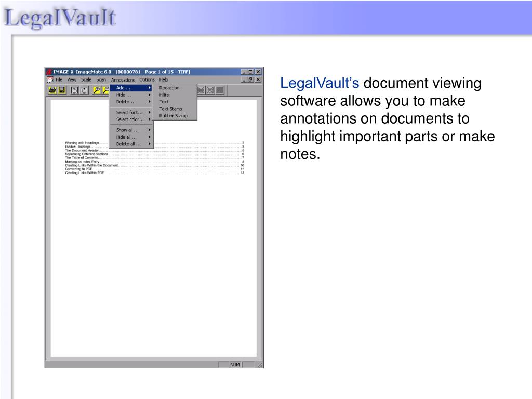
Task: Choose Redaction from the Add submenu
Action: coord(175,88)
